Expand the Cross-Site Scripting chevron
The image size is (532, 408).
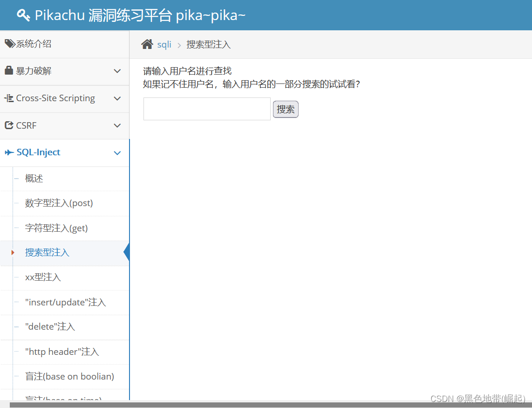click(117, 98)
